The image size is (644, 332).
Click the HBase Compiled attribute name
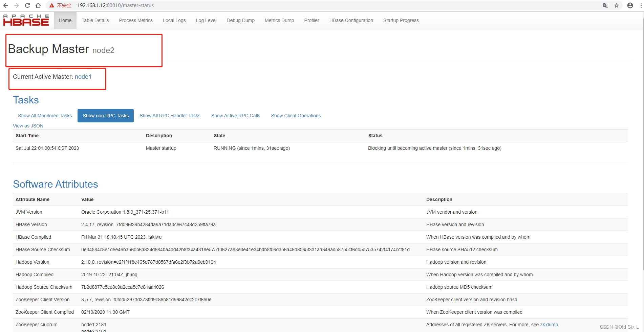[33, 237]
